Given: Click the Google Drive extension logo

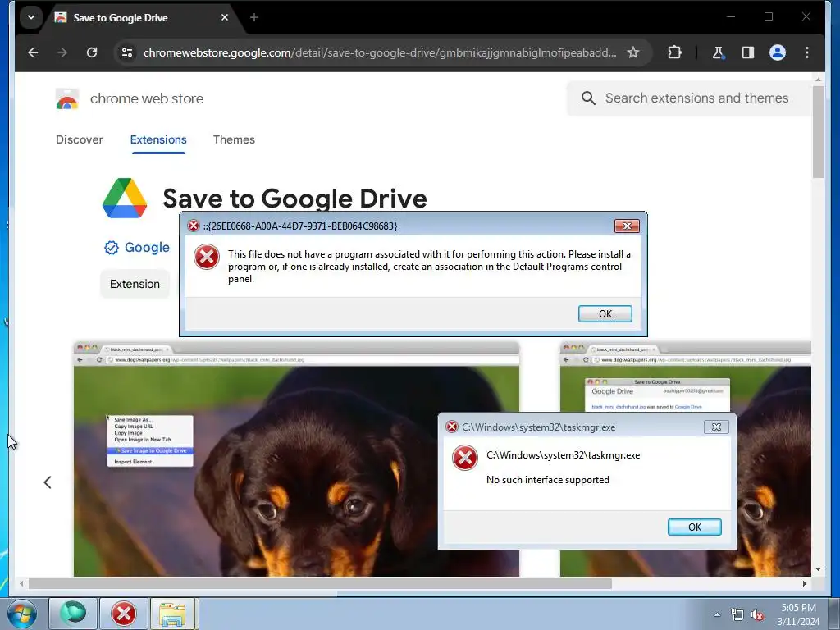Looking at the screenshot, I should (x=125, y=199).
